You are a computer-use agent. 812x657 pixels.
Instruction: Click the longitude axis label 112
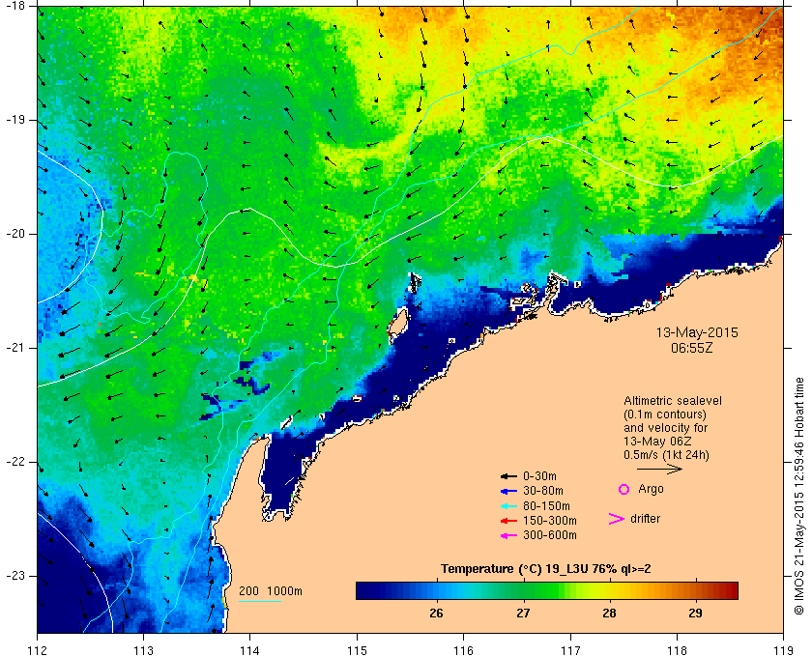coord(38,649)
